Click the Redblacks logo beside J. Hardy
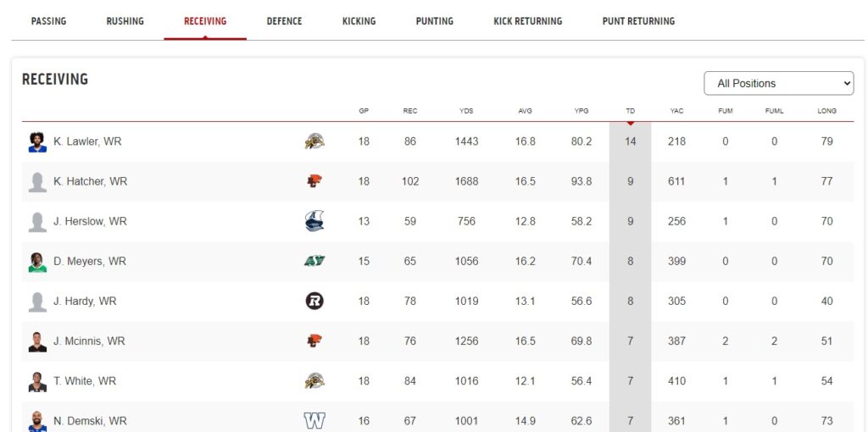868x432 pixels. coord(314,301)
